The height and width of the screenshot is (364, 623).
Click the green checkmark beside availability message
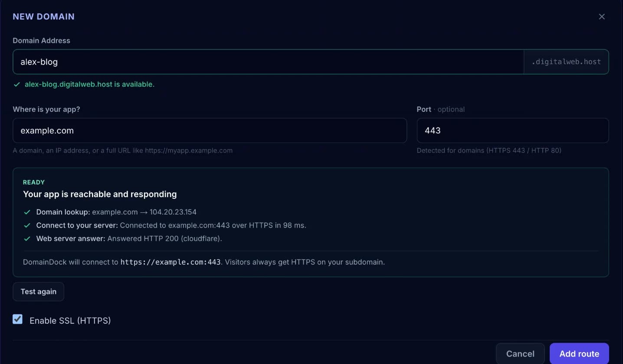pos(17,84)
